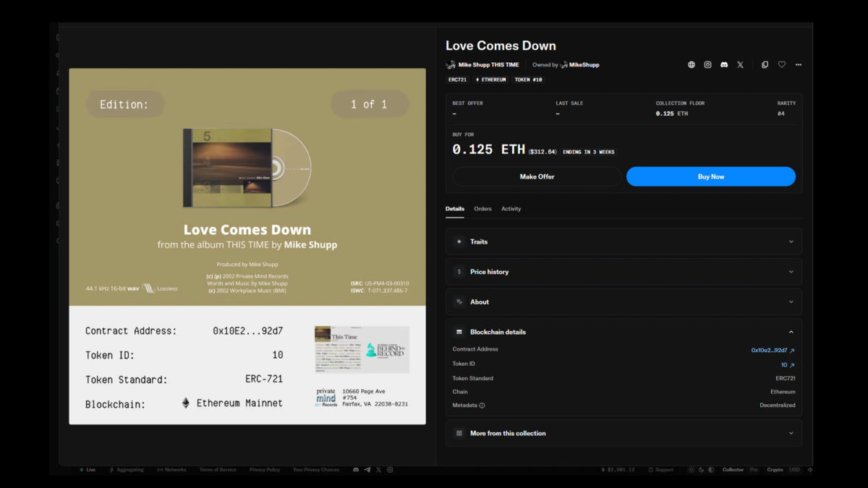Viewport: 868px width, 488px height.
Task: Open X from the footer icons
Action: 379,470
